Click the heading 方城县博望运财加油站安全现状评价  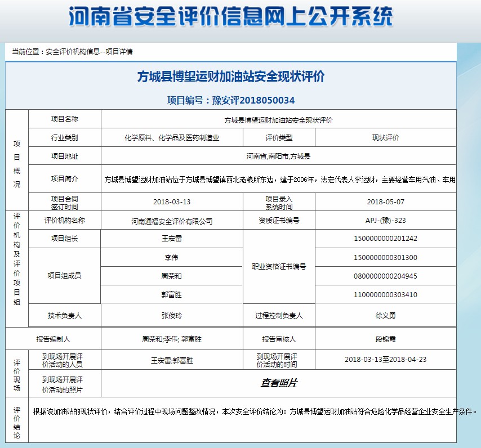pyautogui.click(x=231, y=77)
